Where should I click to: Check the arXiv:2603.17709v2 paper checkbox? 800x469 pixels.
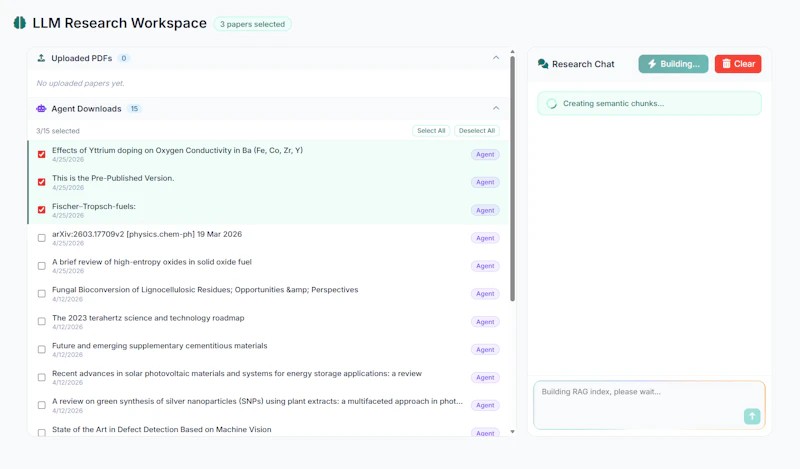tap(42, 238)
